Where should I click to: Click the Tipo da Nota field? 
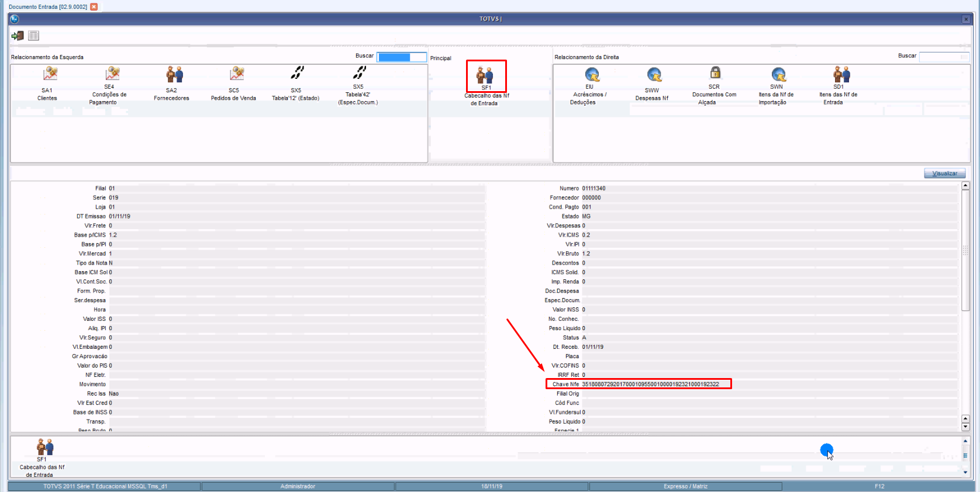coord(296,263)
